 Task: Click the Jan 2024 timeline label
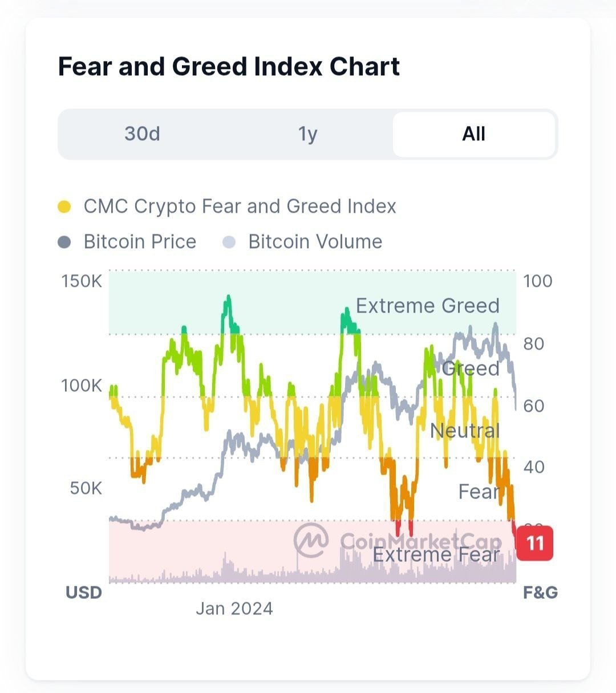click(x=234, y=609)
